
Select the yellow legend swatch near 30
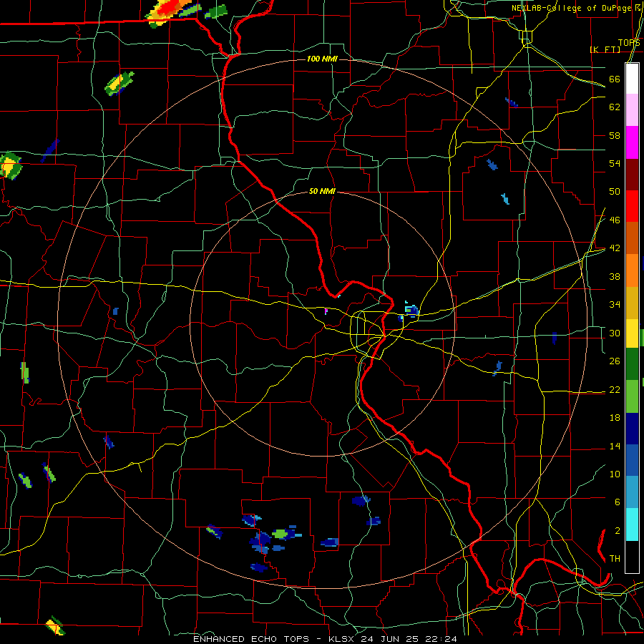(x=632, y=333)
